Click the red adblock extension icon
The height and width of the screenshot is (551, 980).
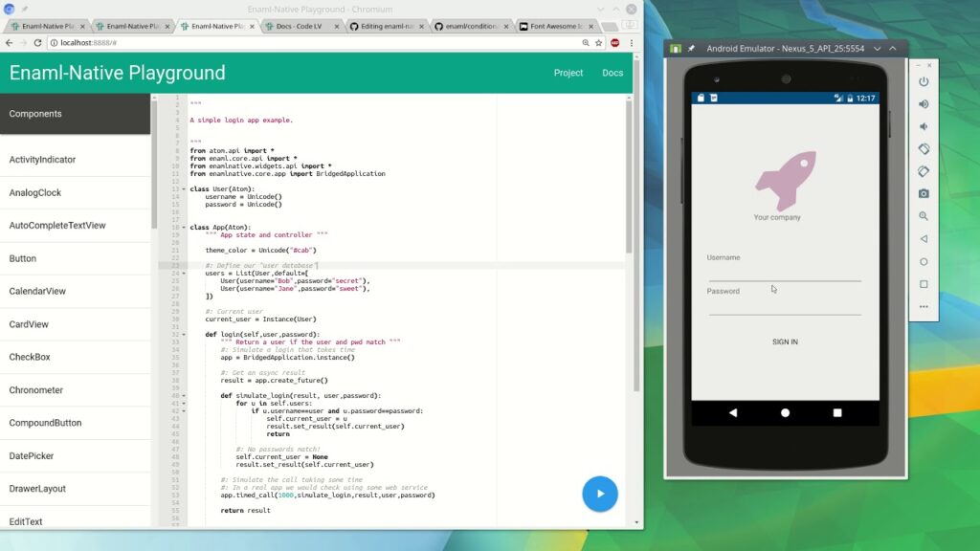615,42
